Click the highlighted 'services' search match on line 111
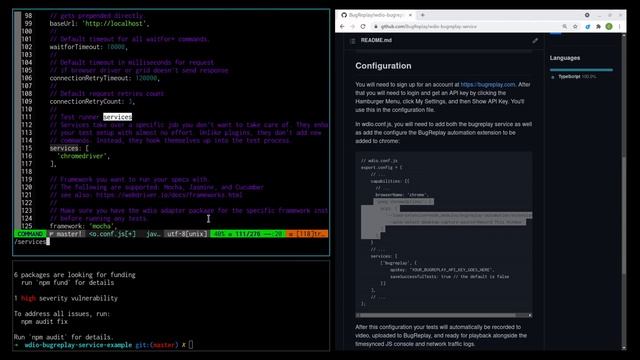This screenshot has width=640, height=360. [x=118, y=117]
